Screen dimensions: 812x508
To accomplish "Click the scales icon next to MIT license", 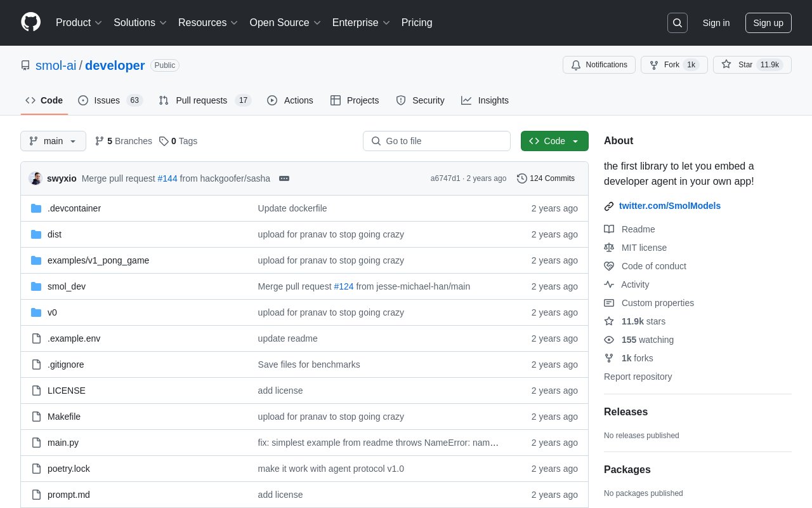I will [609, 248].
